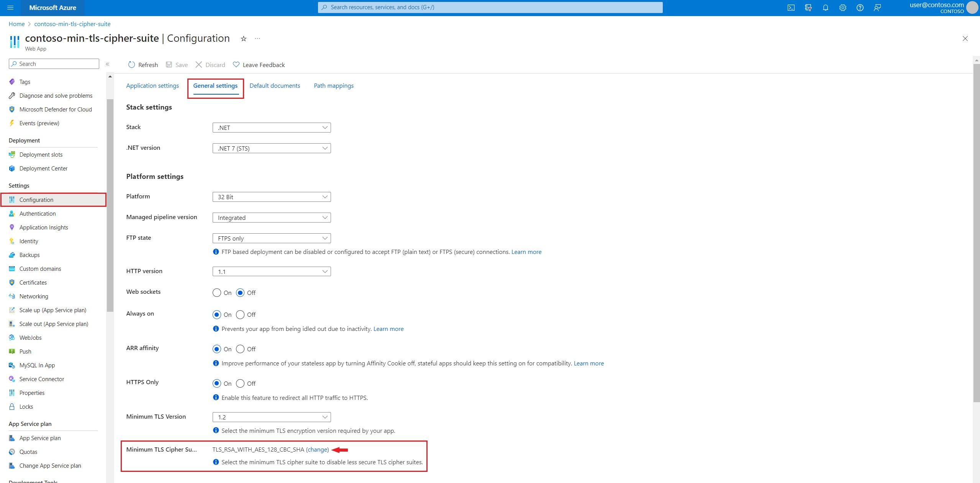Turn Web sockets On
980x483 pixels.
coord(217,293)
